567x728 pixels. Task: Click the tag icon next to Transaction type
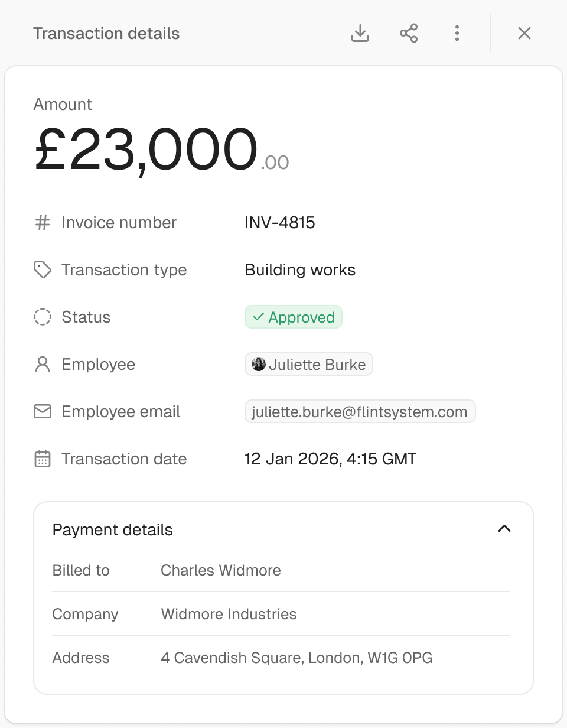43,270
